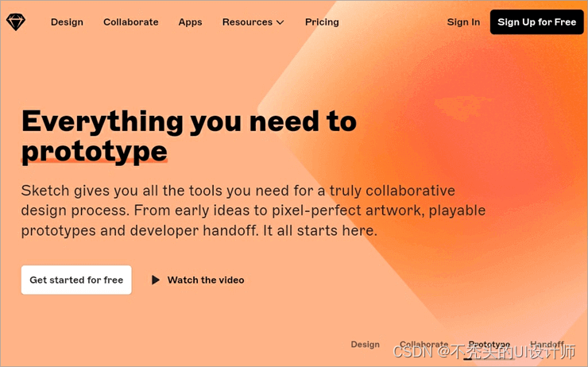588x367 pixels.
Task: Select the bottom Prototype tab
Action: click(x=489, y=344)
